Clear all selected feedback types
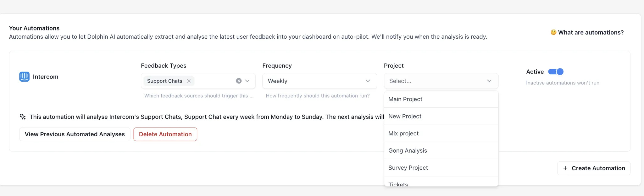 point(239,81)
